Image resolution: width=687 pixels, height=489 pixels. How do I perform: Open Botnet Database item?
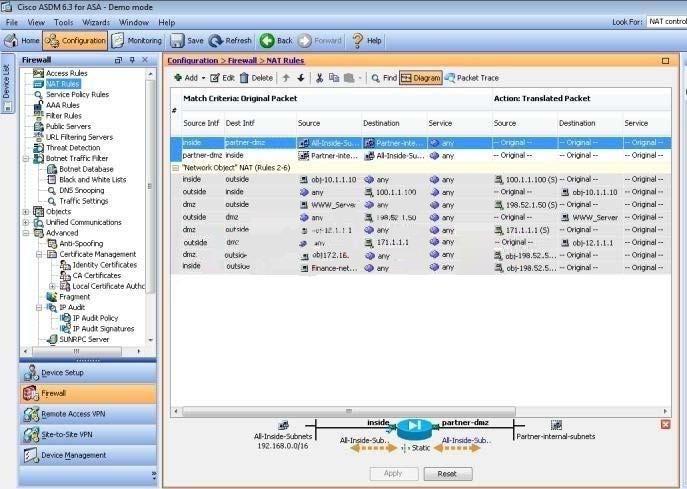(86, 169)
